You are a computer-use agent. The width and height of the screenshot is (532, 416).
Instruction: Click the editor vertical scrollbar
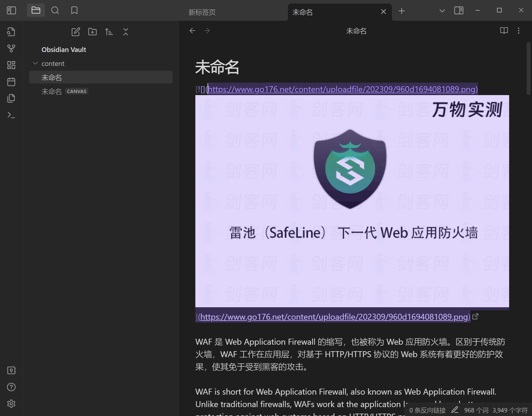(528, 68)
